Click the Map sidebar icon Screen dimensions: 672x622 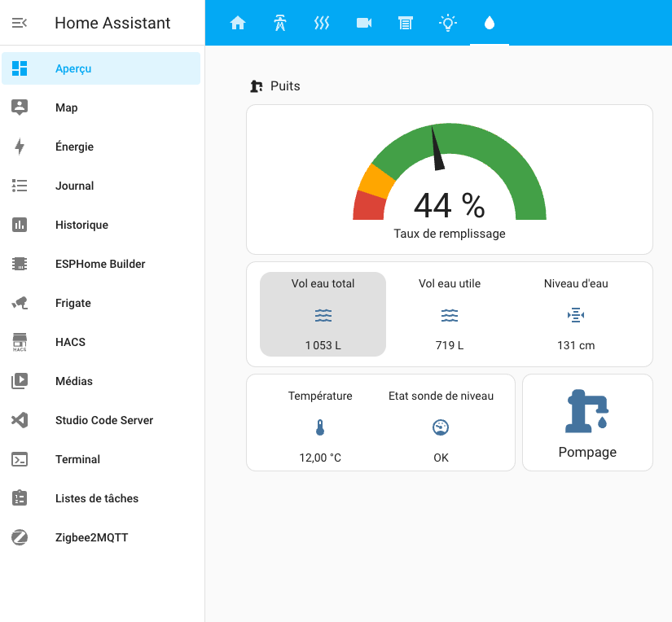[x=20, y=107]
